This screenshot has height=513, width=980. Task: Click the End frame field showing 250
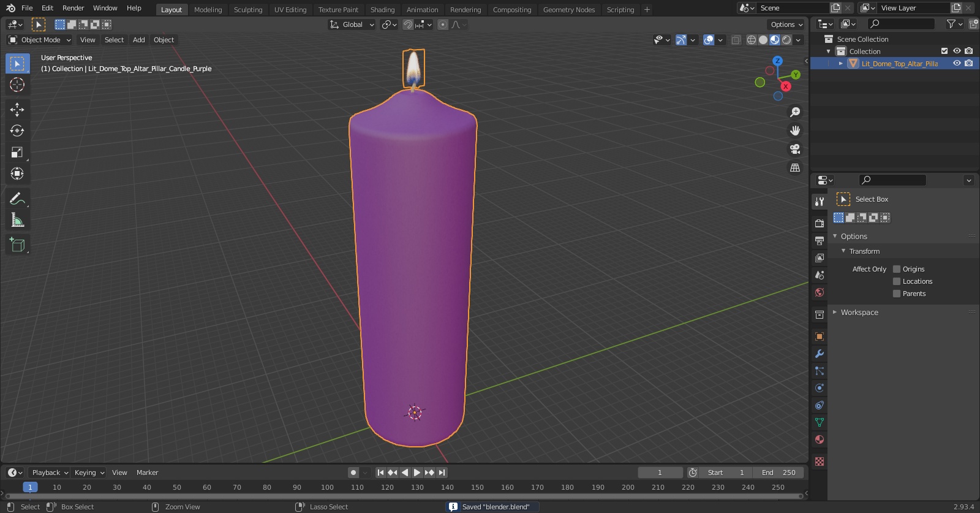click(x=778, y=473)
